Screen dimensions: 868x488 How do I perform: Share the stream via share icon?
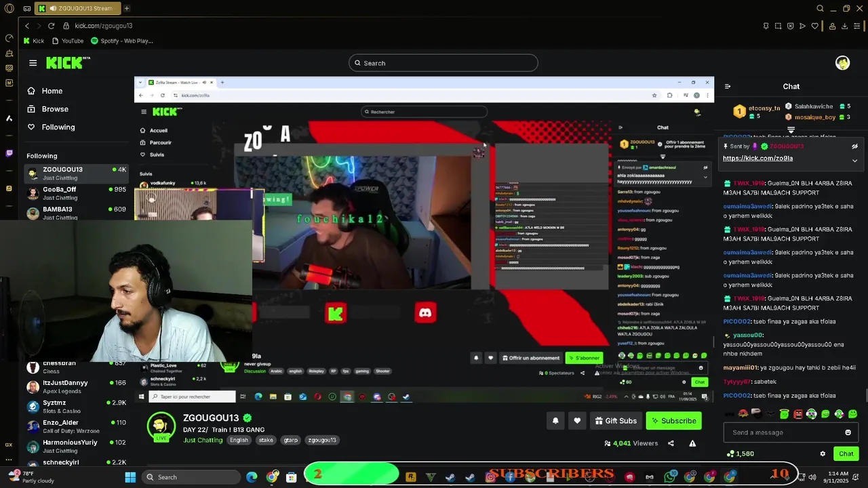pyautogui.click(x=671, y=443)
